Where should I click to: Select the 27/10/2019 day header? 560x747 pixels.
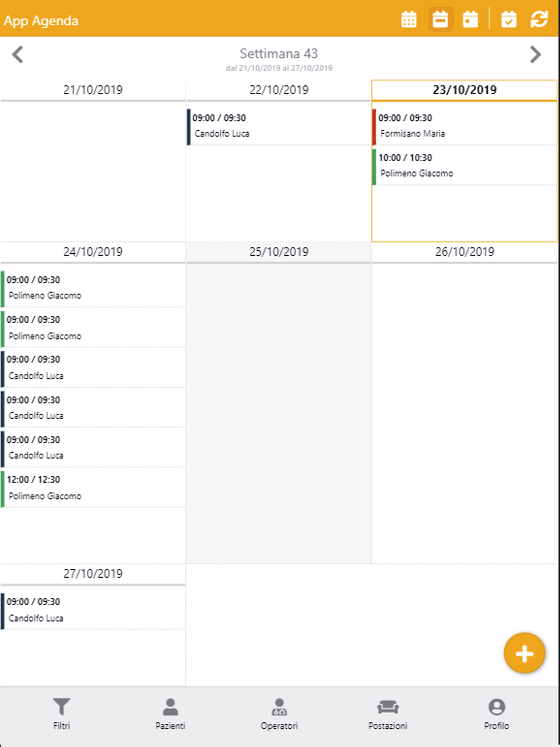[x=93, y=574]
